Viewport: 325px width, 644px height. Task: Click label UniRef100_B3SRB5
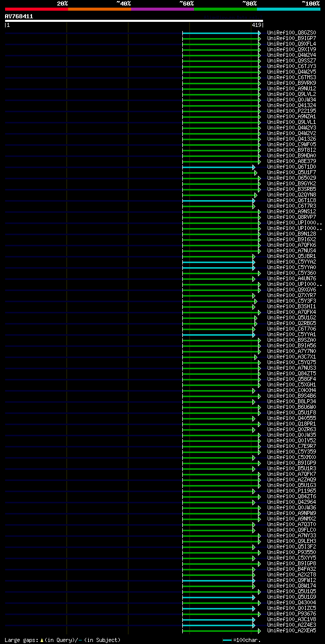point(291,189)
